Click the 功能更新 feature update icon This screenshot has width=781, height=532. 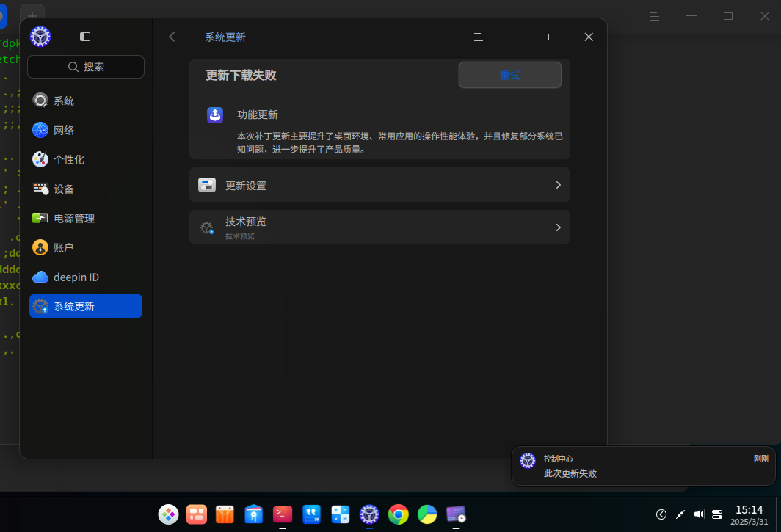click(x=215, y=115)
